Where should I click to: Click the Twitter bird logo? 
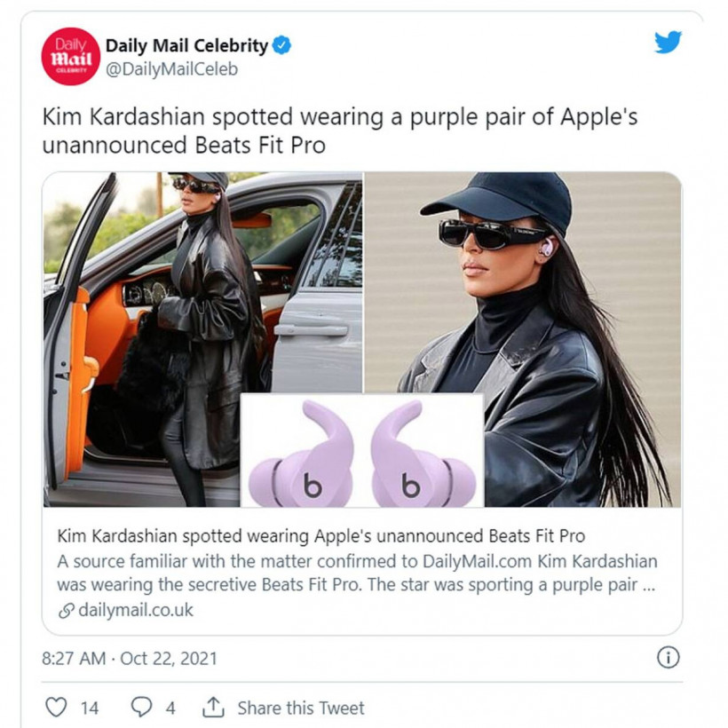coord(668,43)
